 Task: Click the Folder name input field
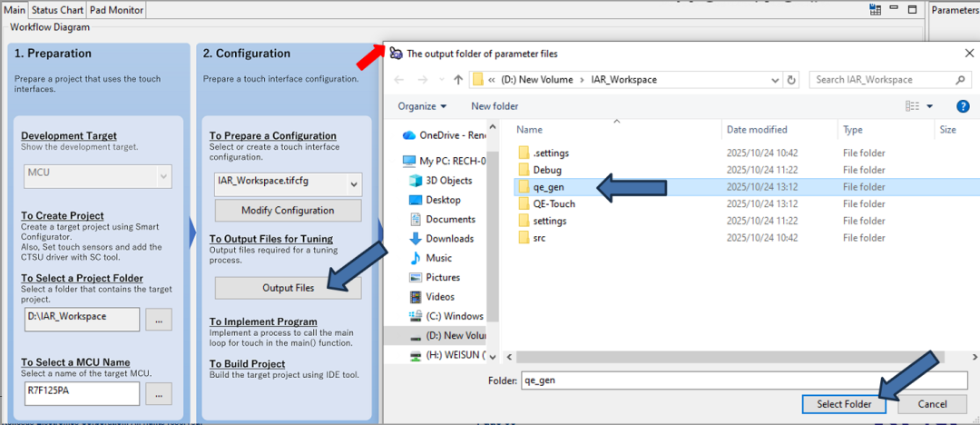click(x=744, y=380)
